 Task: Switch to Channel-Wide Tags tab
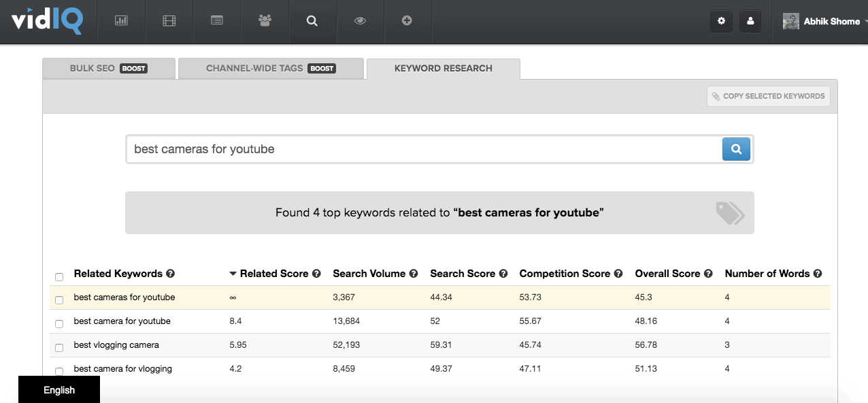(x=270, y=68)
